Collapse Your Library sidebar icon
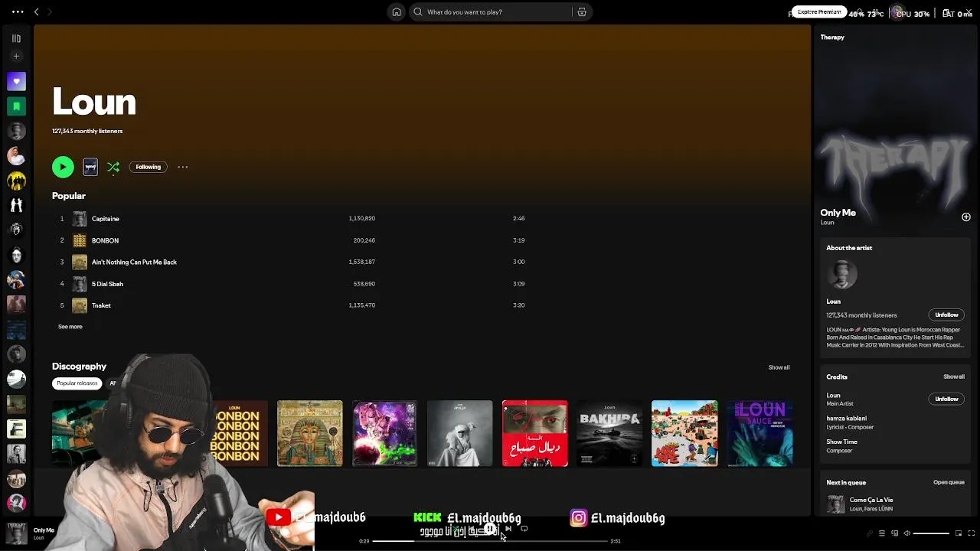The height and width of the screenshot is (551, 980). tap(16, 38)
